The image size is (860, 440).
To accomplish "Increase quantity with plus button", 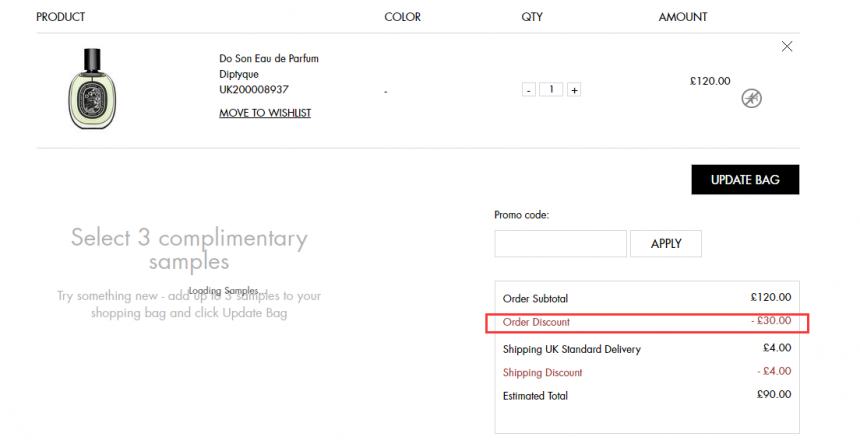I will (574, 90).
